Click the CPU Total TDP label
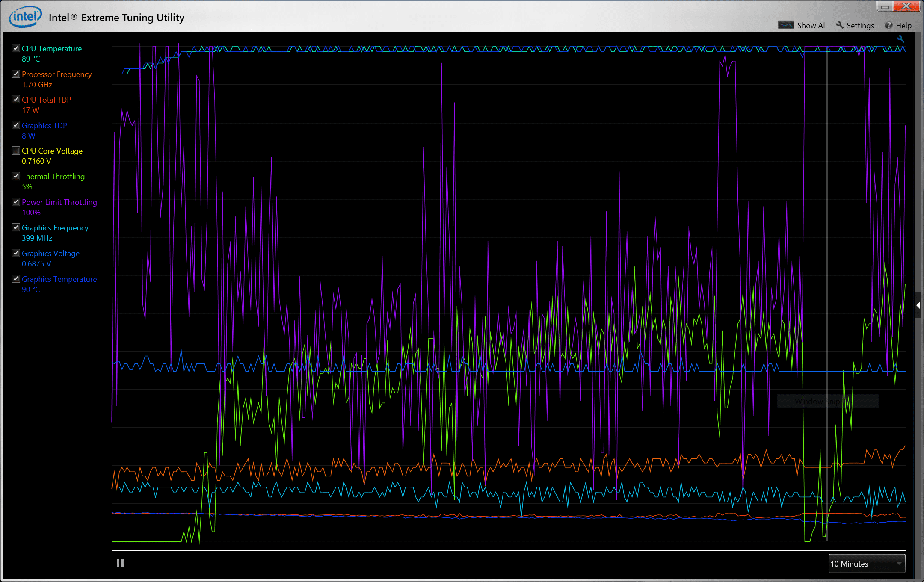Screen dimensions: 924x582 tap(46, 100)
